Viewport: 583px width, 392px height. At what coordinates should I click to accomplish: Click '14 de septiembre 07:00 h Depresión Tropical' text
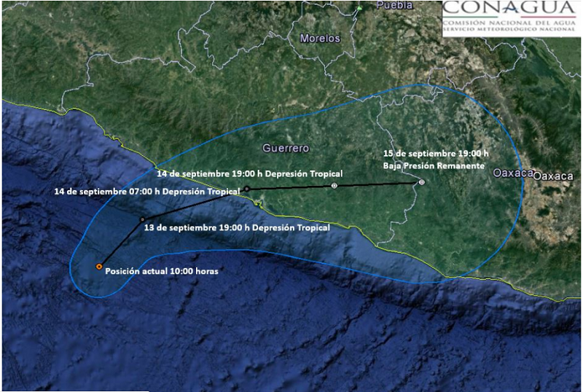(x=147, y=192)
